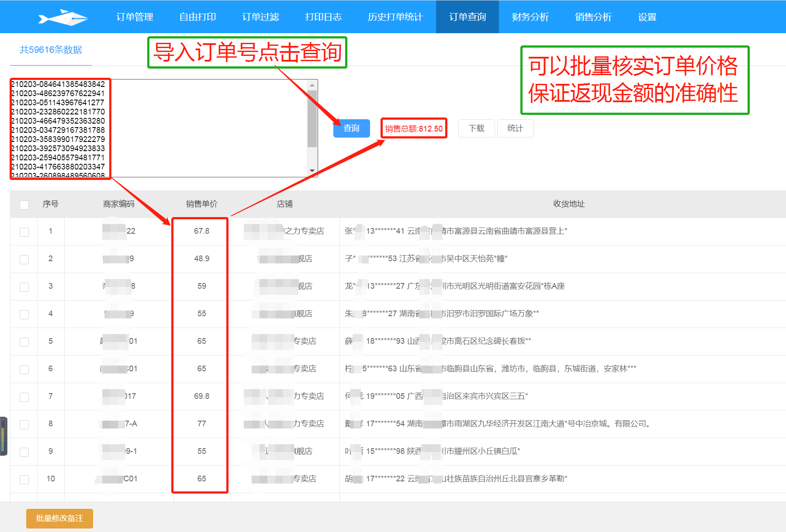Viewport: 786px width, 532px height.
Task: Switch to 财务分析 tab
Action: click(530, 17)
